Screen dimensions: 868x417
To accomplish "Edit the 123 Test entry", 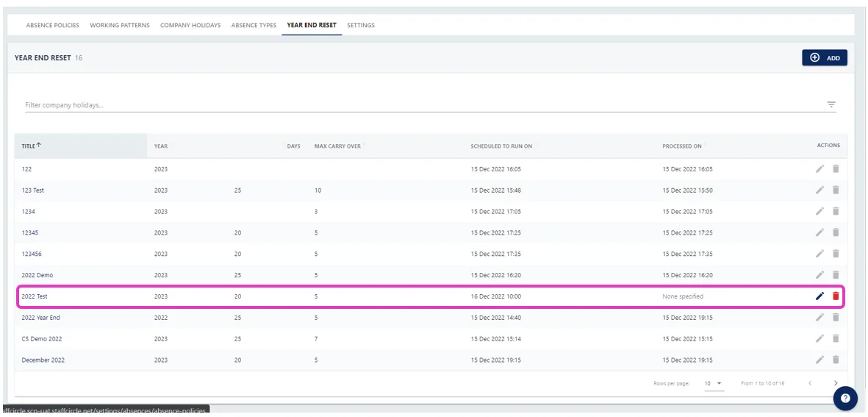I will pyautogui.click(x=819, y=190).
